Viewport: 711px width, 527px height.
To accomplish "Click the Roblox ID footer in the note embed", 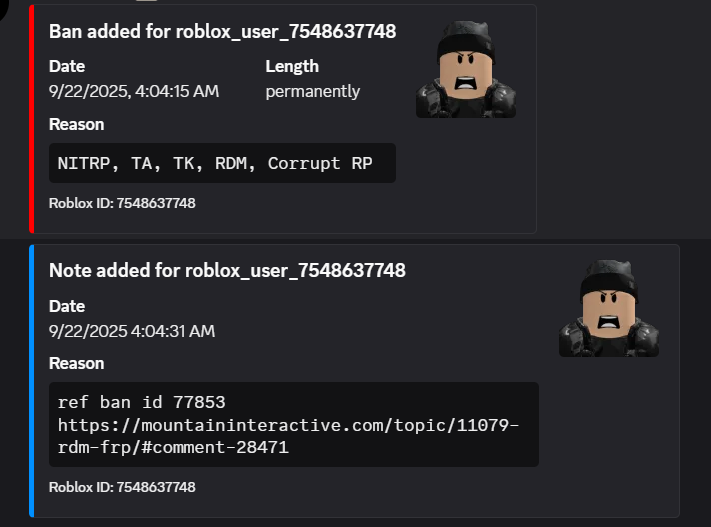I will coord(122,487).
